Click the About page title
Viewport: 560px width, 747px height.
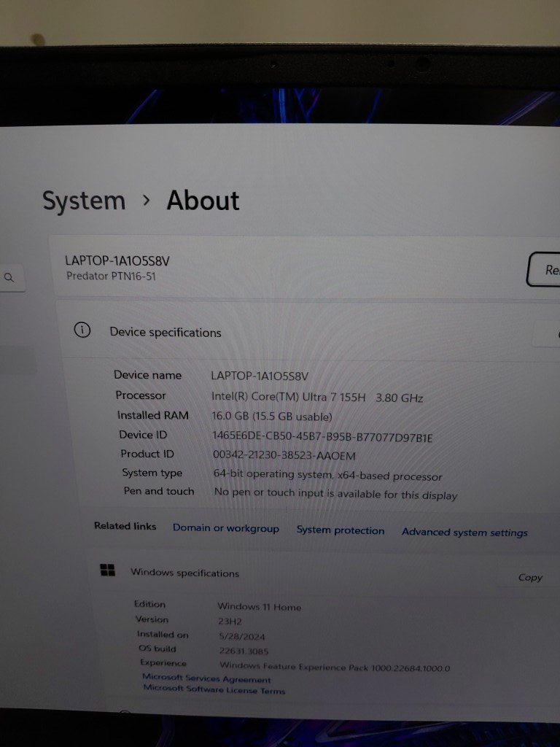(203, 201)
